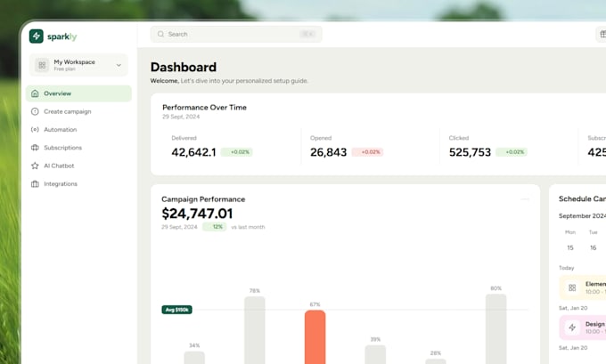Select the 80% chart bar
This screenshot has width=606, height=364.
pos(495,329)
